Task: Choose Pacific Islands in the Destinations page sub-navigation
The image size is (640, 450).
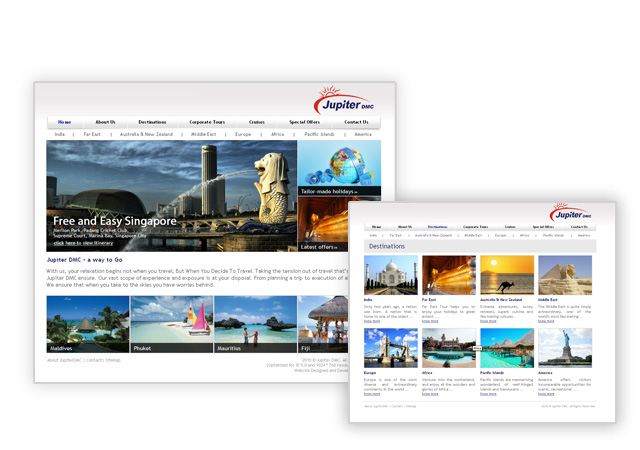Action: (x=553, y=235)
